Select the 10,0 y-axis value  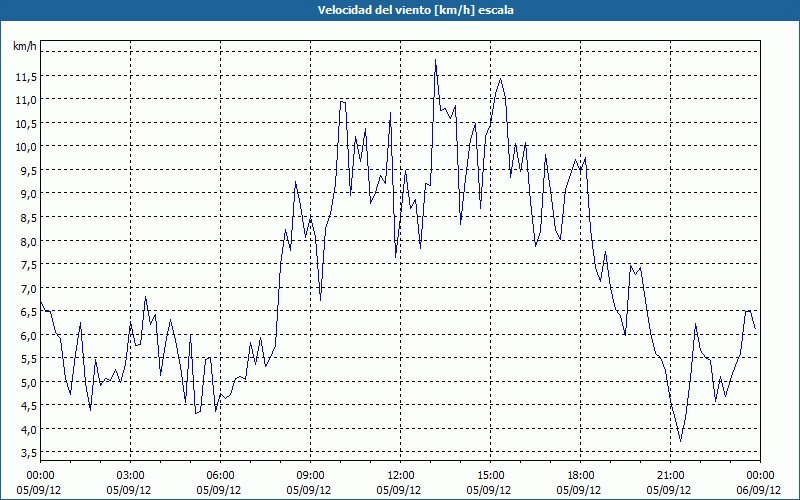click(x=27, y=147)
